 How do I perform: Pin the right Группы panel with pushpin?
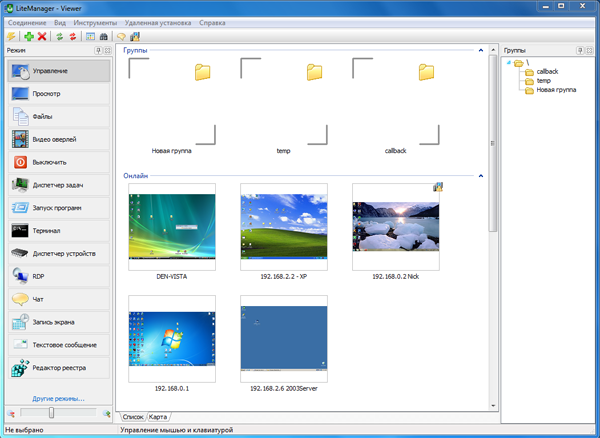(580, 50)
